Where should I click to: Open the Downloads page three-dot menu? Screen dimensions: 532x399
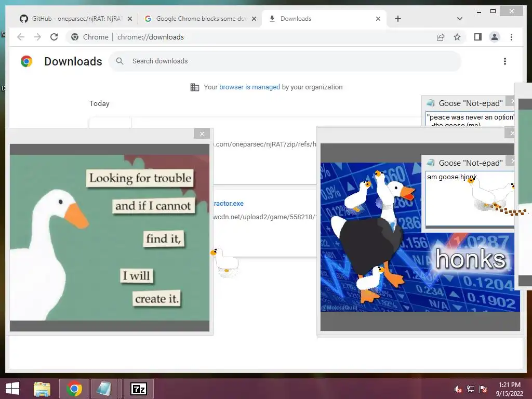click(505, 61)
